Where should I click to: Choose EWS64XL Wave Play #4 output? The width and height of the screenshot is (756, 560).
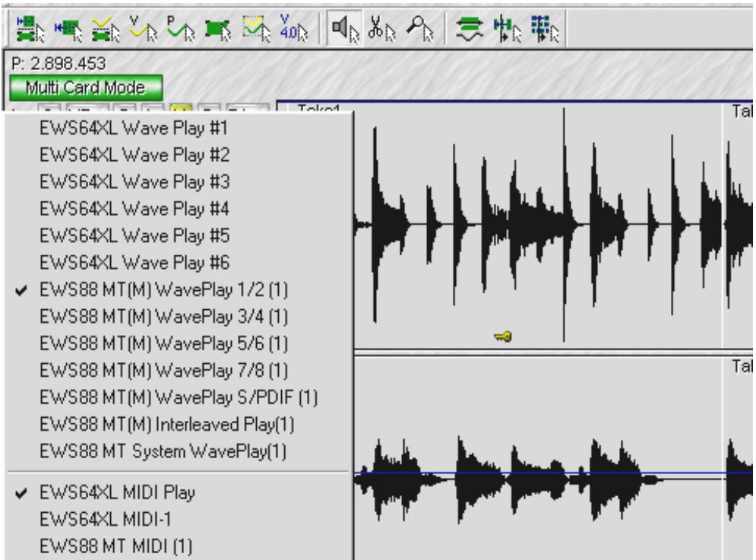pyautogui.click(x=179, y=209)
